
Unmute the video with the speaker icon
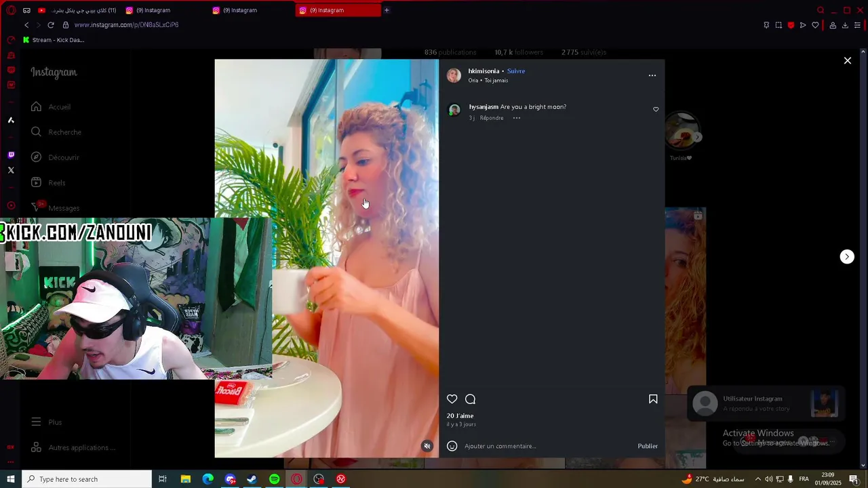pos(427,446)
